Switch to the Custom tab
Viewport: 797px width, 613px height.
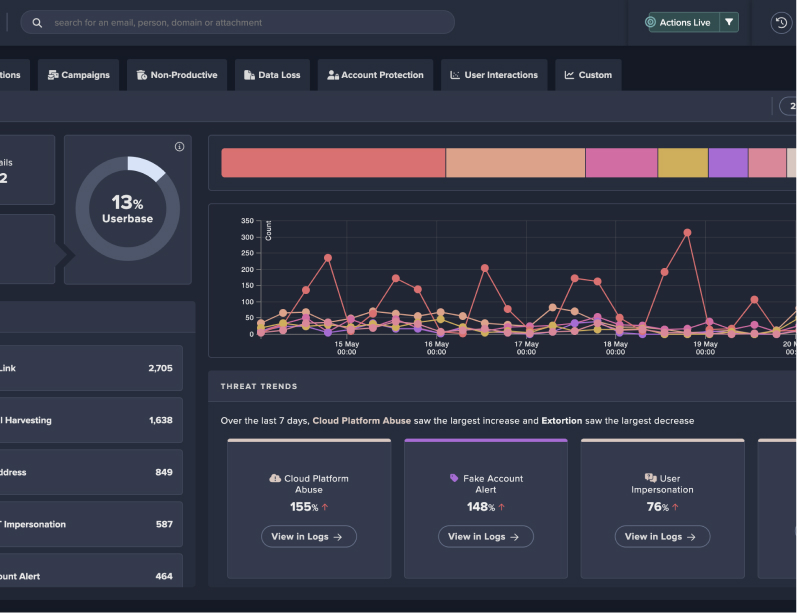pyautogui.click(x=588, y=75)
